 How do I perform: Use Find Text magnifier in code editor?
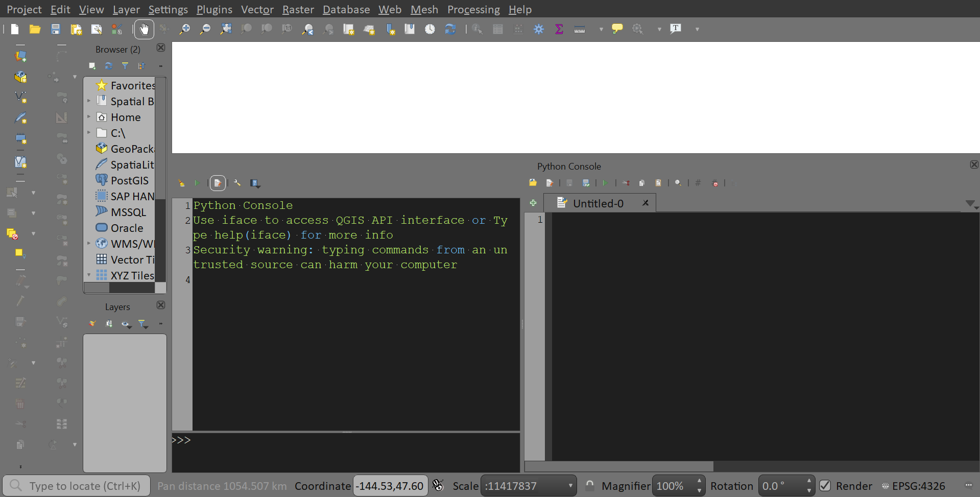click(x=678, y=183)
